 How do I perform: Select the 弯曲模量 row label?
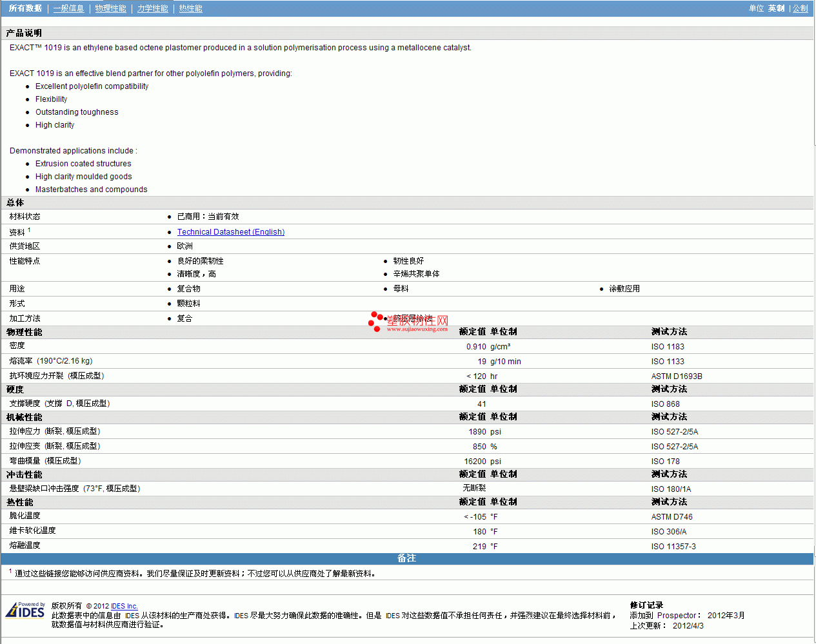45,461
